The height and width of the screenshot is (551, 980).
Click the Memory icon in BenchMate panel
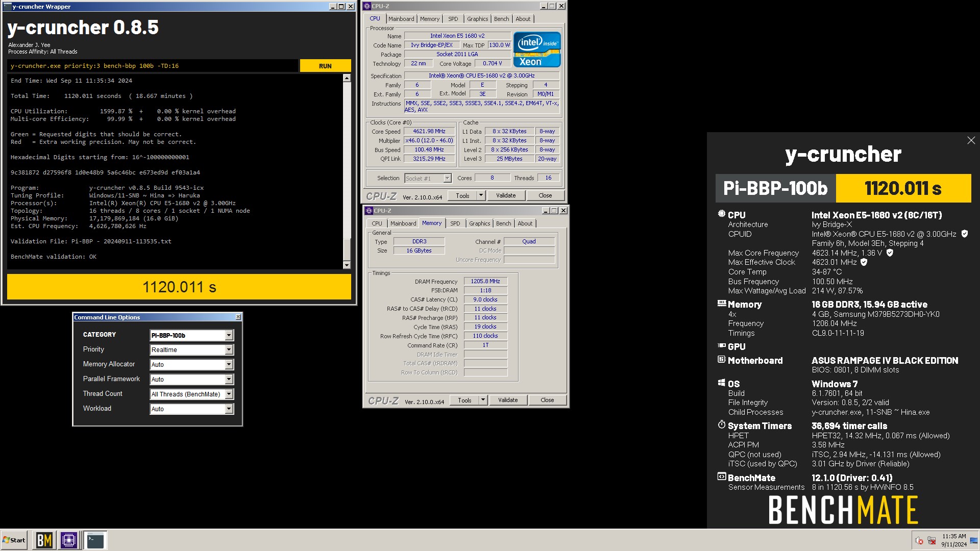click(721, 303)
